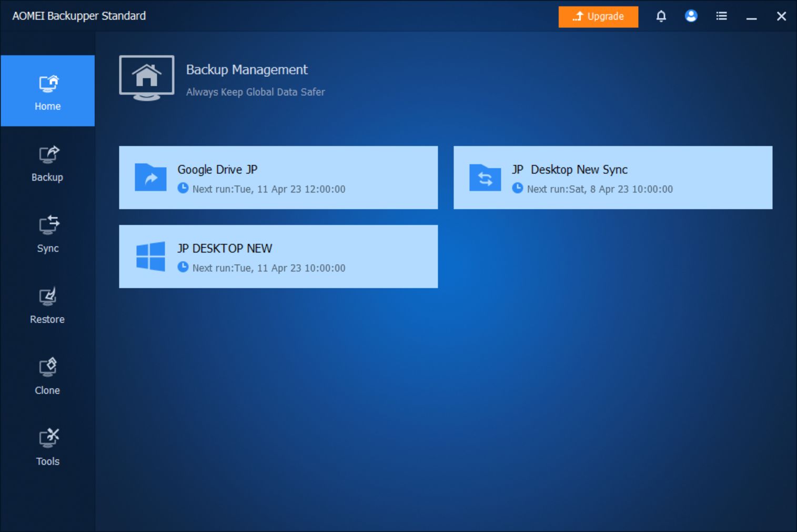
Task: Click the Backup Management home monitor icon
Action: pos(147,78)
